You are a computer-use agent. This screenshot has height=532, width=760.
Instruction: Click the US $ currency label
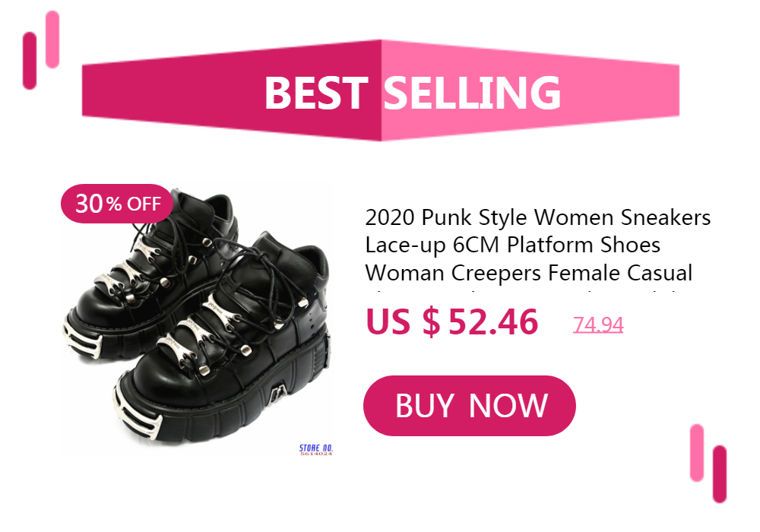pyautogui.click(x=404, y=321)
